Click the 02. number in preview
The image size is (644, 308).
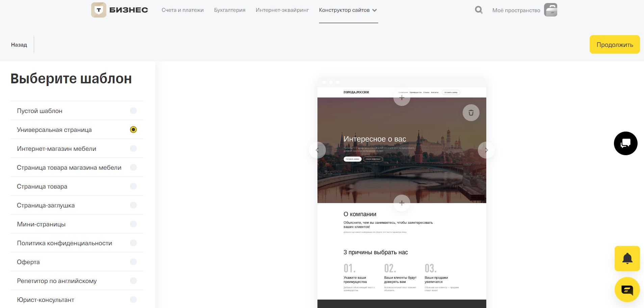(390, 269)
